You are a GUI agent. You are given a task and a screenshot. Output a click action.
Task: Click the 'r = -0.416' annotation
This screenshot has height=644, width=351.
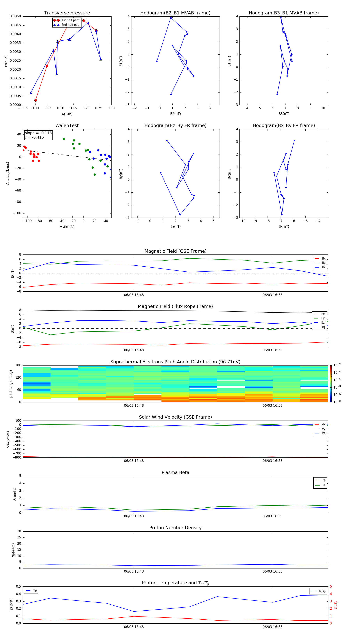[x=35, y=137]
